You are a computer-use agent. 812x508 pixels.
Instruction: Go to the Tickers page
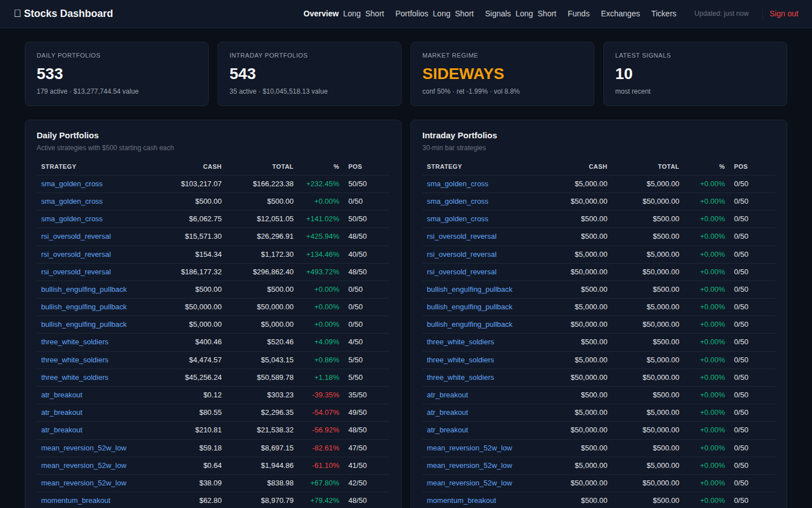pos(664,14)
